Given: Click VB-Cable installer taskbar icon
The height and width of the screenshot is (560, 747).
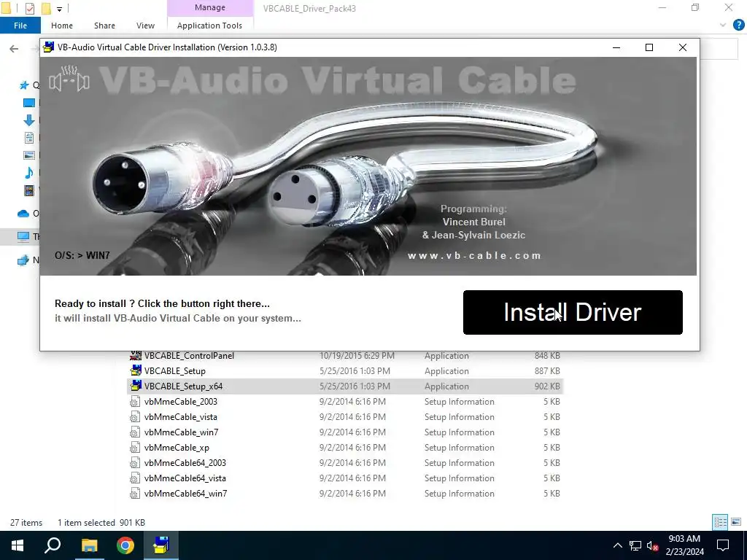Looking at the screenshot, I should tap(161, 545).
